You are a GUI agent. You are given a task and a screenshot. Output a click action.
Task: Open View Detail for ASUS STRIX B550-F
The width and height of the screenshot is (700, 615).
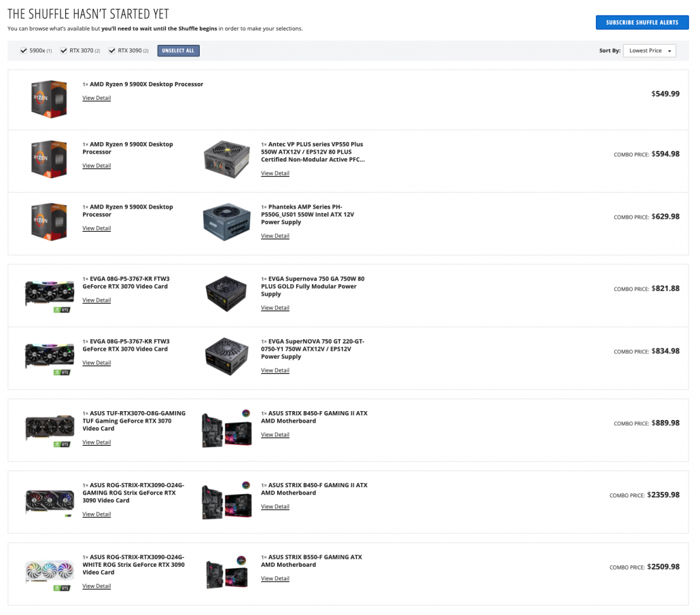click(275, 578)
